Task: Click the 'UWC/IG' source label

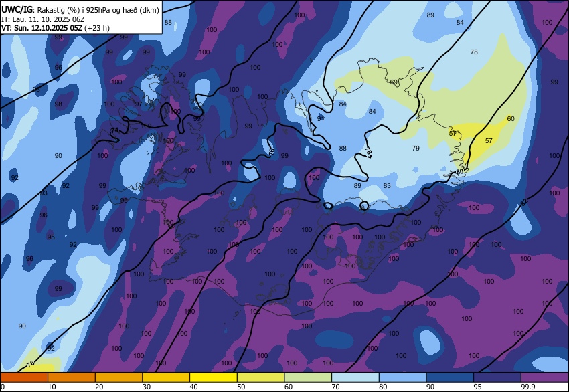Action: pos(17,10)
